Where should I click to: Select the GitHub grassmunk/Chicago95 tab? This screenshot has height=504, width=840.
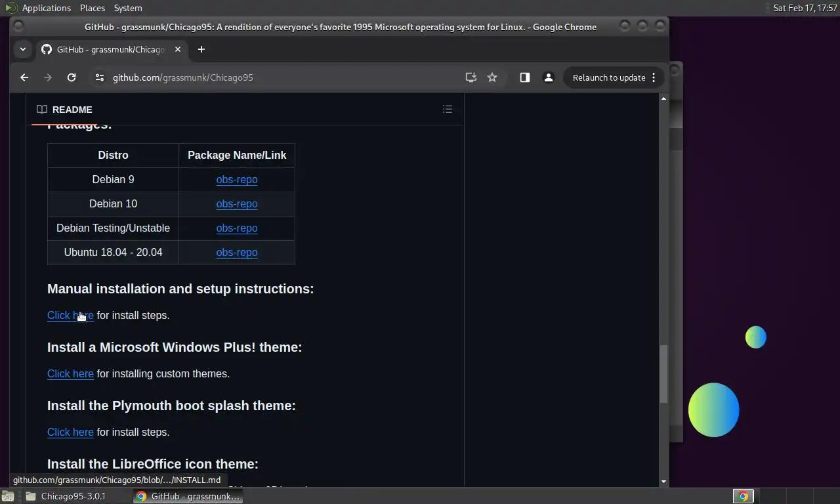click(111, 49)
